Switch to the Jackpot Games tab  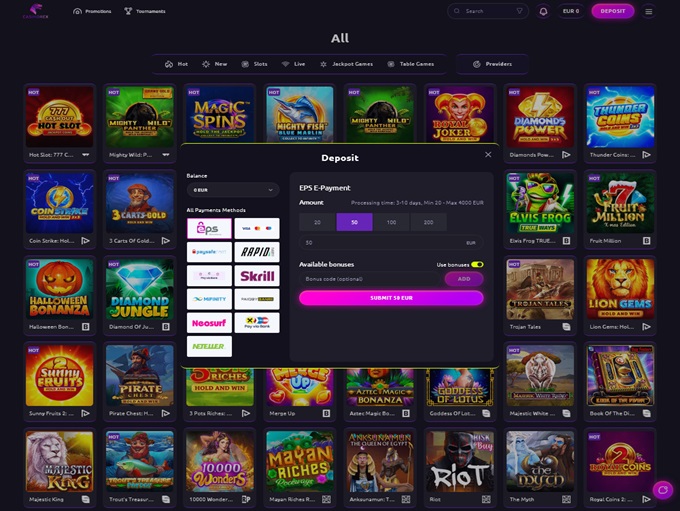[x=346, y=64]
